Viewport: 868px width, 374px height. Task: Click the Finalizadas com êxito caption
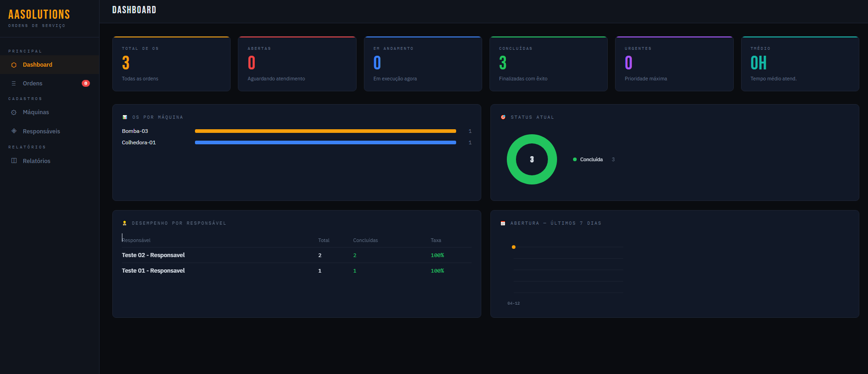(523, 79)
